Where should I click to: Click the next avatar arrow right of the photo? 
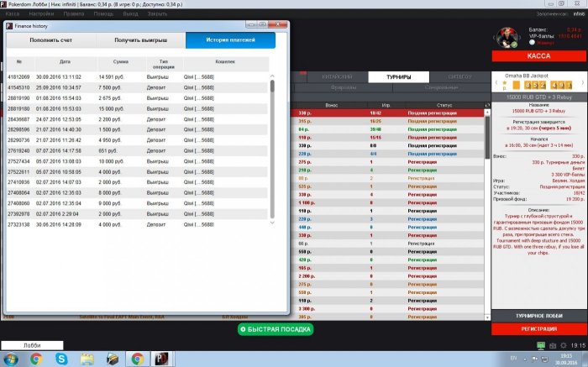[520, 38]
